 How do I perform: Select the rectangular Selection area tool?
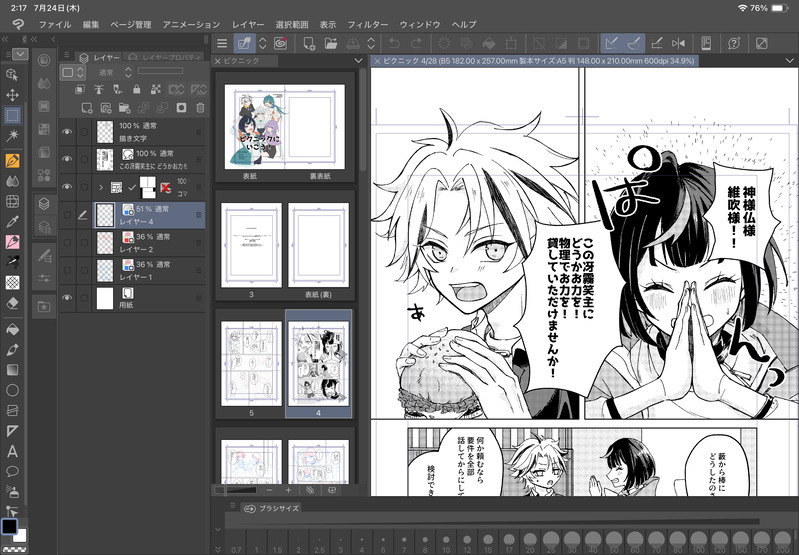click(12, 115)
